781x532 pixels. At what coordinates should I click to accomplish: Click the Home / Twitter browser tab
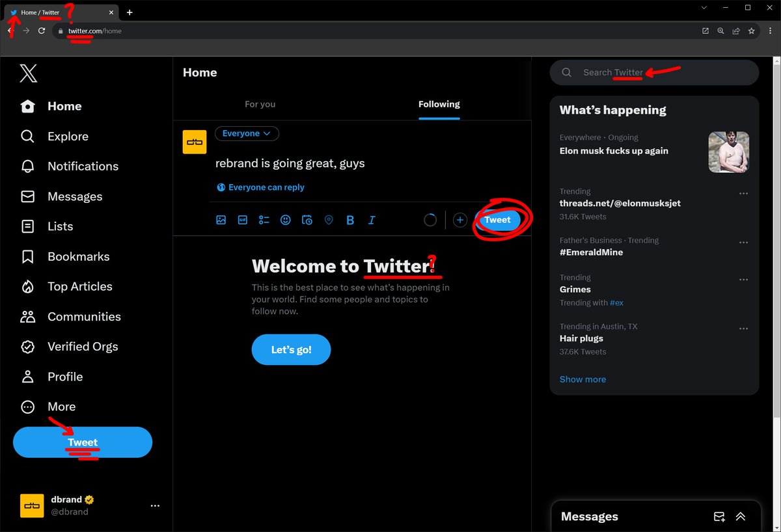[62, 12]
